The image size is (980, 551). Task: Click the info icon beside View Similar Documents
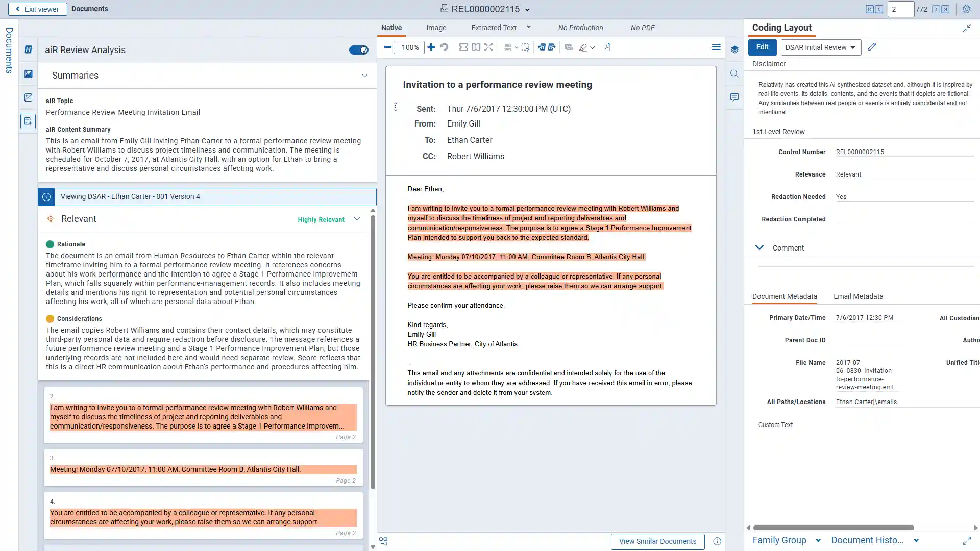coord(717,541)
